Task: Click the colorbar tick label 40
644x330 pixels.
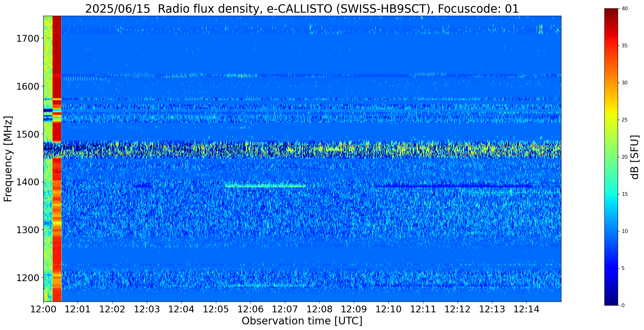Action: tap(625, 9)
